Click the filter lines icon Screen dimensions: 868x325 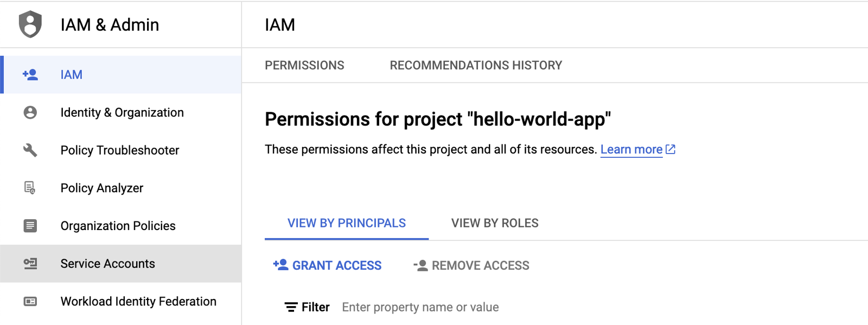[x=291, y=308]
